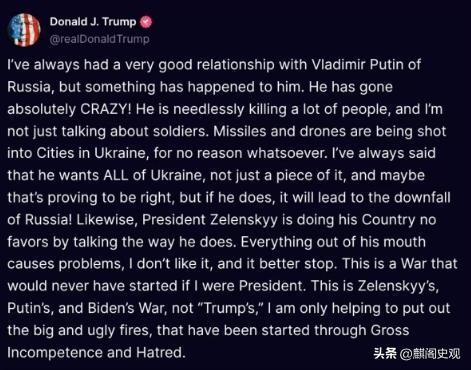
Task: Click the phrase Cities in Ukraine
Action: [x=91, y=153]
